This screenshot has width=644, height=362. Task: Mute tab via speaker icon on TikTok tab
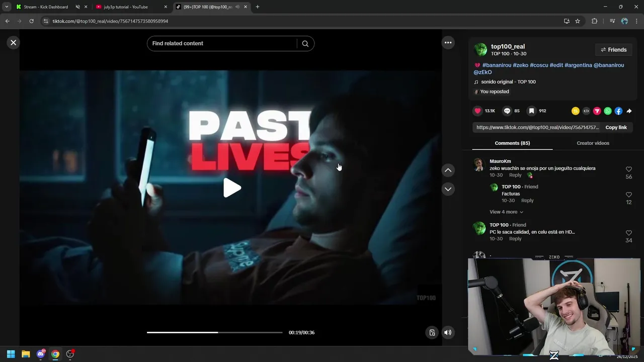tap(237, 7)
